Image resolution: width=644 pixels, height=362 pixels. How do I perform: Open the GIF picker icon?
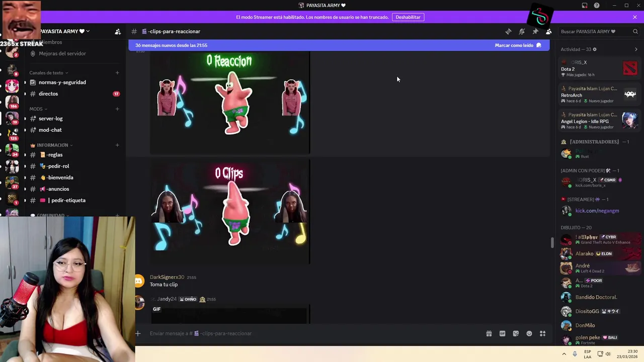[502, 333]
